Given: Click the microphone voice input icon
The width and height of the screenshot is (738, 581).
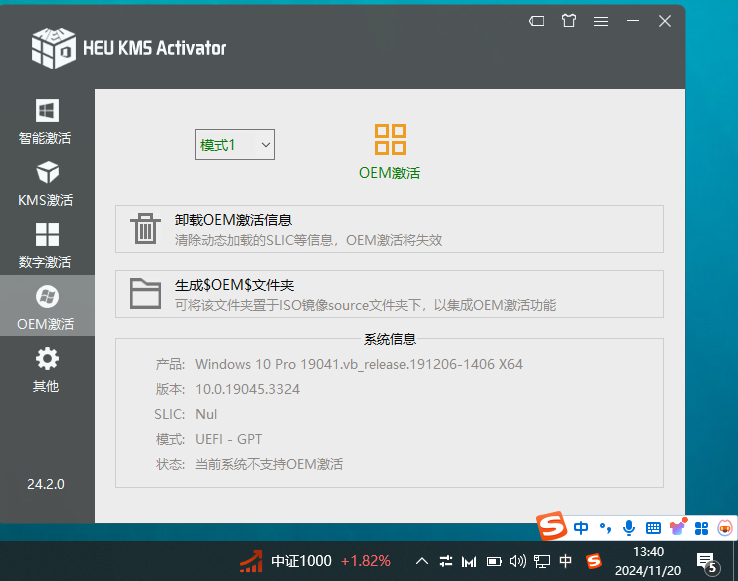Looking at the screenshot, I should coord(629,528).
